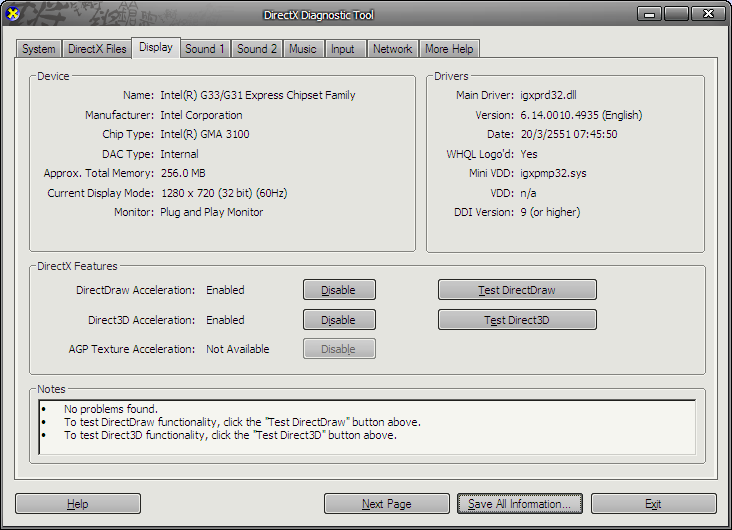Click driver version '6.14.0010.4935 (English)'
Image resolution: width=732 pixels, height=530 pixels.
coord(581,115)
